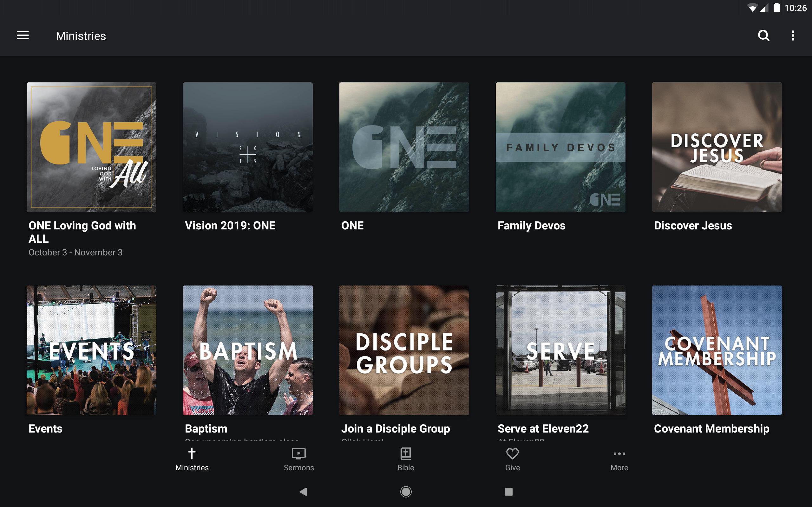Select the Ministries cross icon
812x507 pixels.
point(192,458)
